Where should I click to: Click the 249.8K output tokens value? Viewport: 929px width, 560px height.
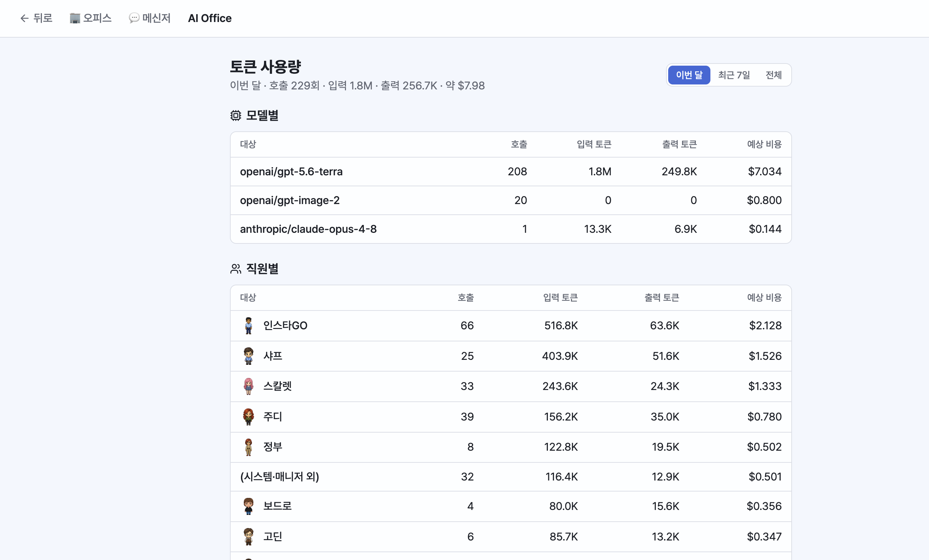tap(680, 171)
